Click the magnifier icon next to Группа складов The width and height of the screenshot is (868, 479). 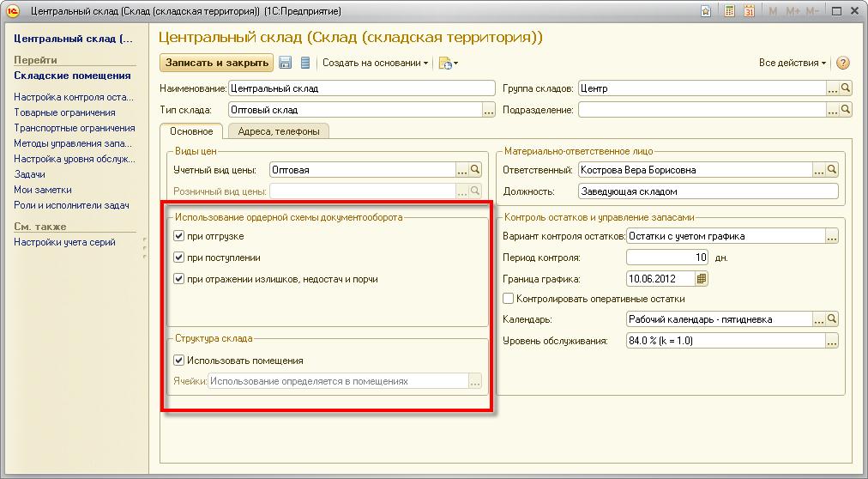tap(845, 88)
